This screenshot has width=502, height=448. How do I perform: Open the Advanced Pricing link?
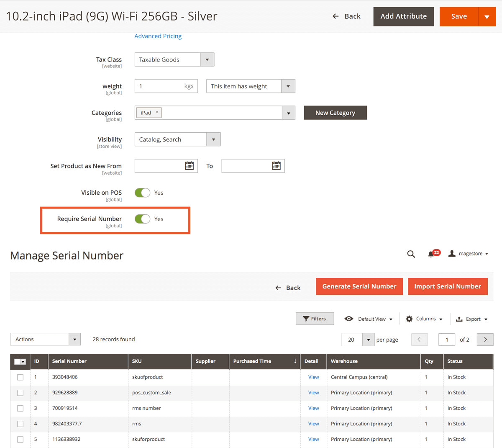coord(158,36)
